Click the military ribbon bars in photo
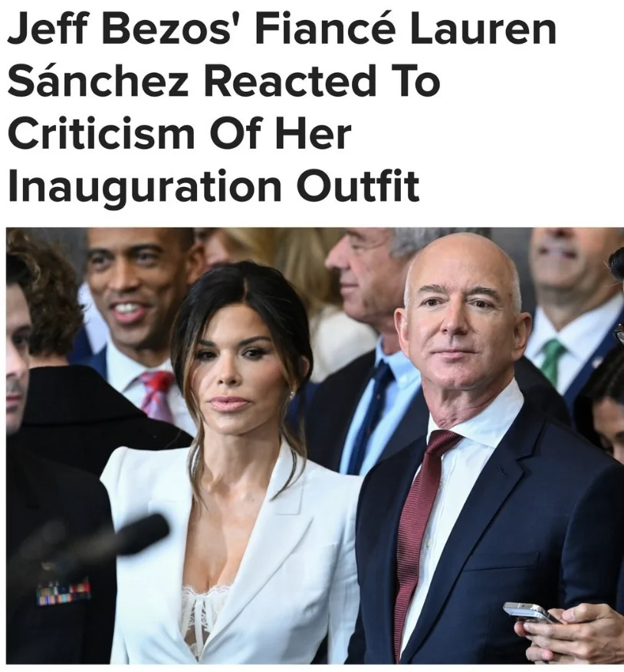624x672 pixels. pyautogui.click(x=64, y=592)
